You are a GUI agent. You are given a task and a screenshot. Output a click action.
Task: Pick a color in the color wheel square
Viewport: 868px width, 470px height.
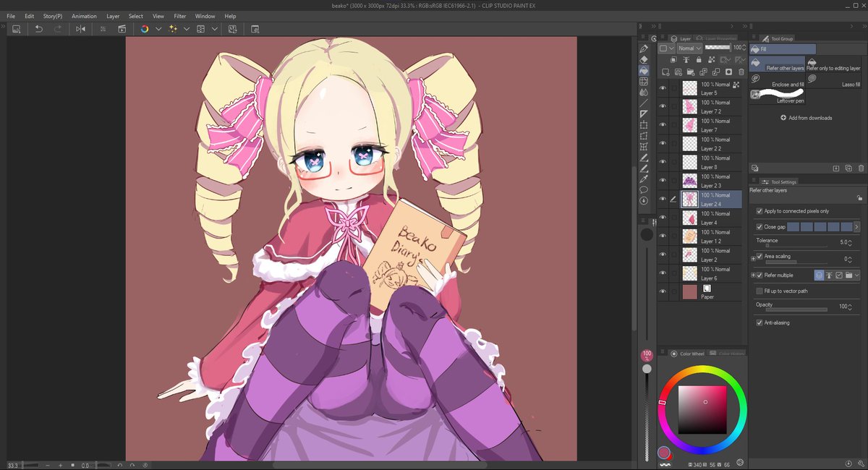[702, 410]
